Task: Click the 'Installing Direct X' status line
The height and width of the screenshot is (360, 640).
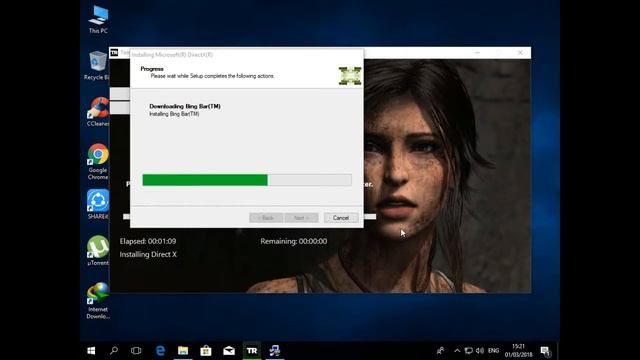Action: tap(148, 254)
